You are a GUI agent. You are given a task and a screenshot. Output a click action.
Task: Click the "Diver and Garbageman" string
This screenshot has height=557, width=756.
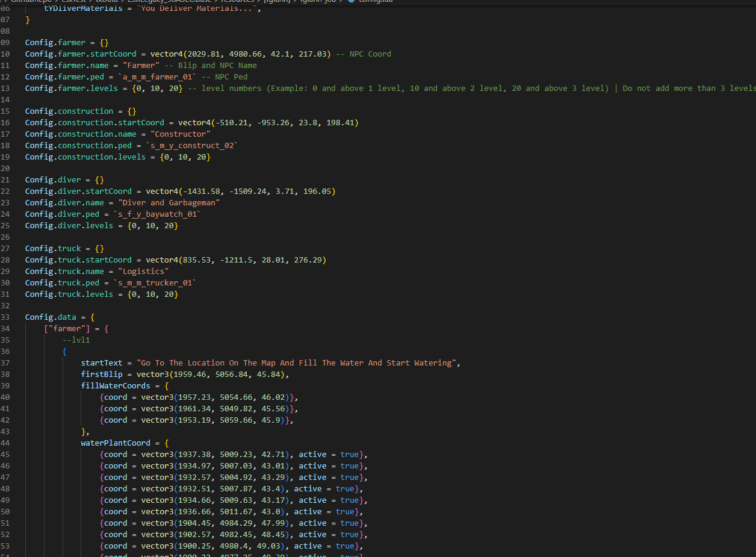pos(169,203)
